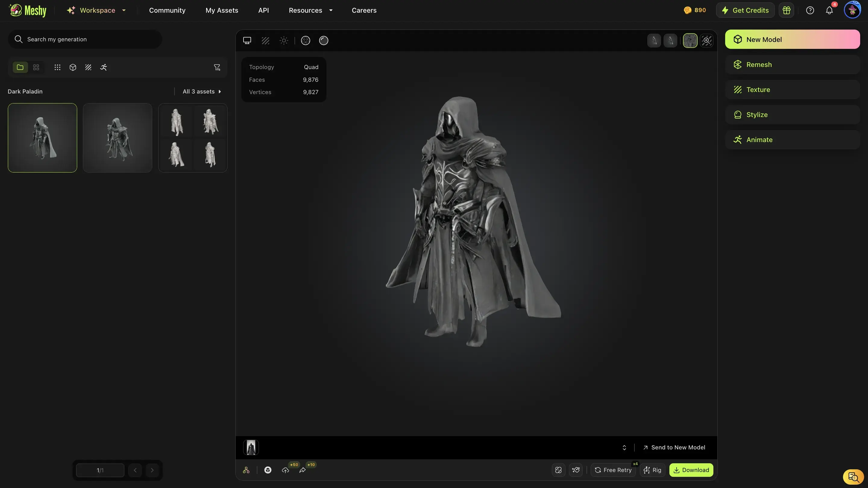868x488 pixels.
Task: Go to the Community tab
Action: coord(167,11)
